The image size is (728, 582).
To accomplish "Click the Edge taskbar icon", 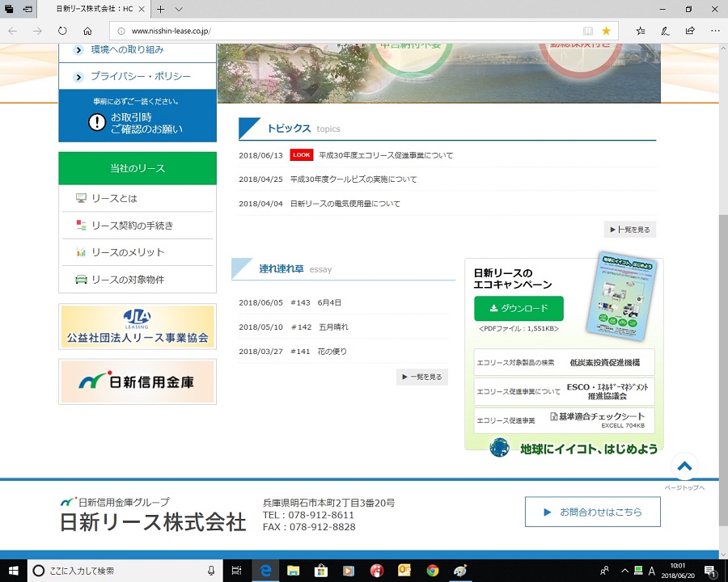I will click(x=265, y=571).
